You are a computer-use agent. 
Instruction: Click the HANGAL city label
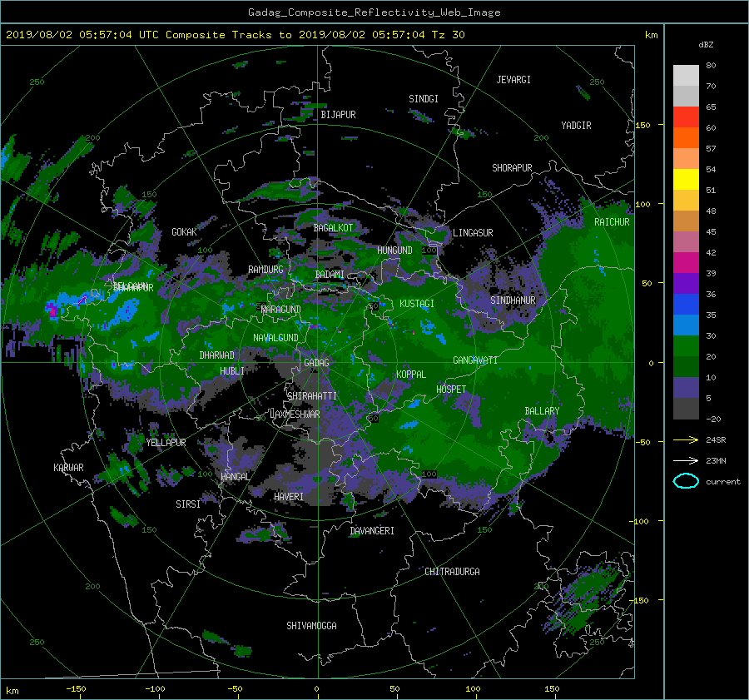[x=236, y=477]
